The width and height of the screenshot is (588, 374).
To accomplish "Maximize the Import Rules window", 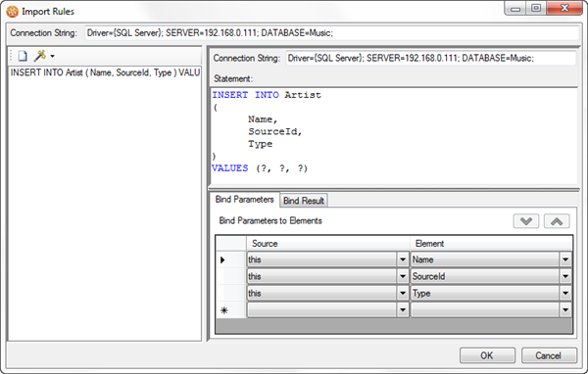I will coord(536,8).
